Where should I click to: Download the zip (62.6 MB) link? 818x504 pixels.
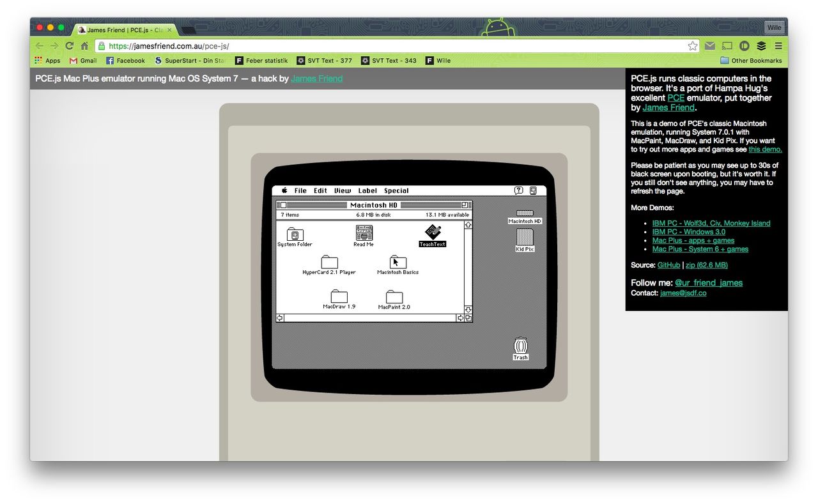coord(707,265)
